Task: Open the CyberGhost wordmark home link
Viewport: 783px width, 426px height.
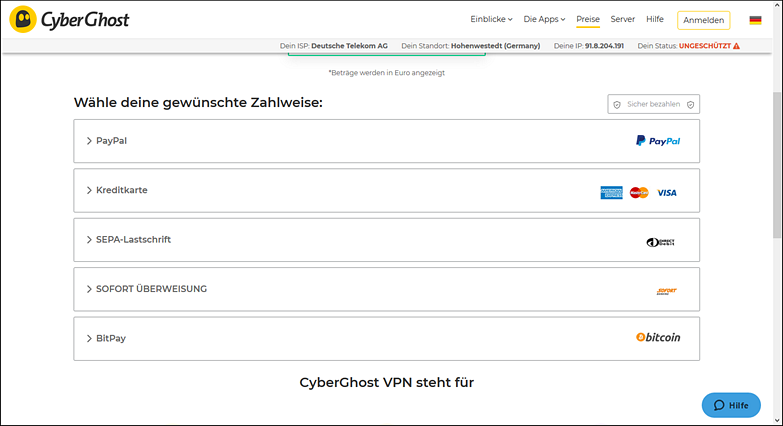Action: 85,20
